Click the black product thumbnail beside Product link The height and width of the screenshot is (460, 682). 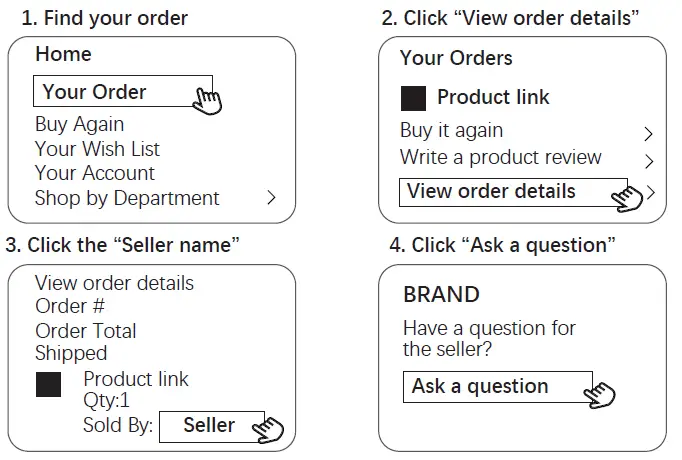point(413,98)
